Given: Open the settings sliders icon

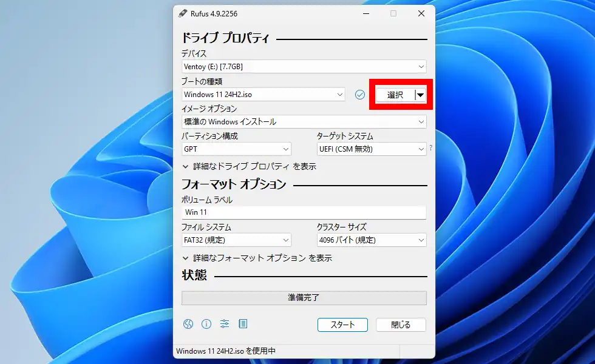Looking at the screenshot, I should [x=225, y=324].
